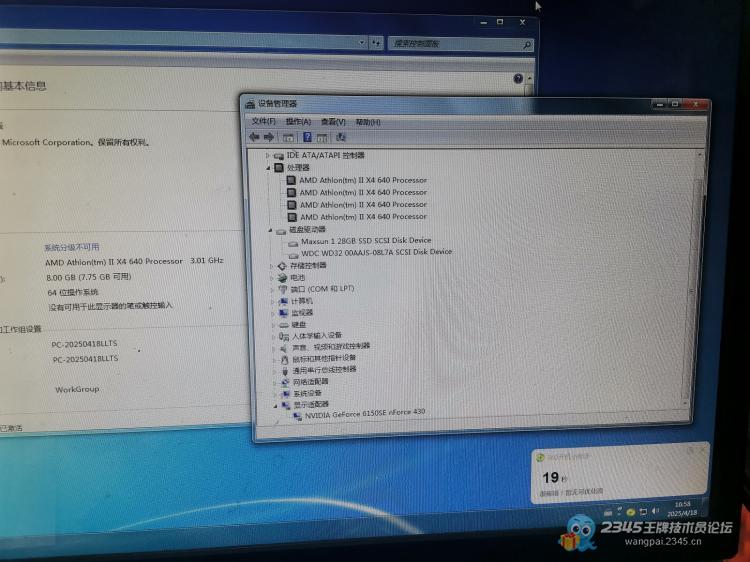Viewport: 750px width, 562px height.
Task: Click the 8.00 GB (7.75 GB 可用) memory text
Action: click(88, 277)
